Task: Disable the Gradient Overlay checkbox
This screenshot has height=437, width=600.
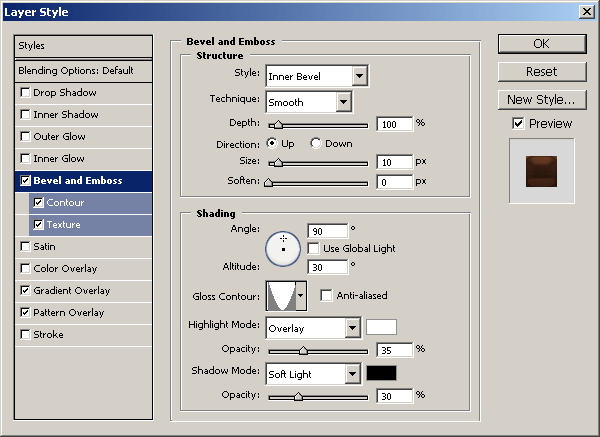Action: click(25, 290)
